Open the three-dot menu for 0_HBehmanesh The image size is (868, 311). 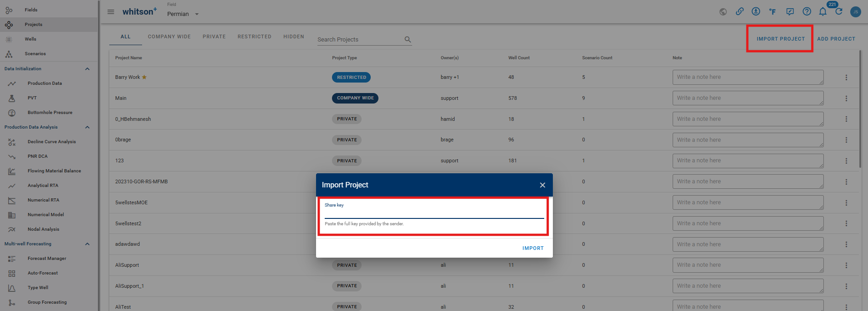(846, 119)
